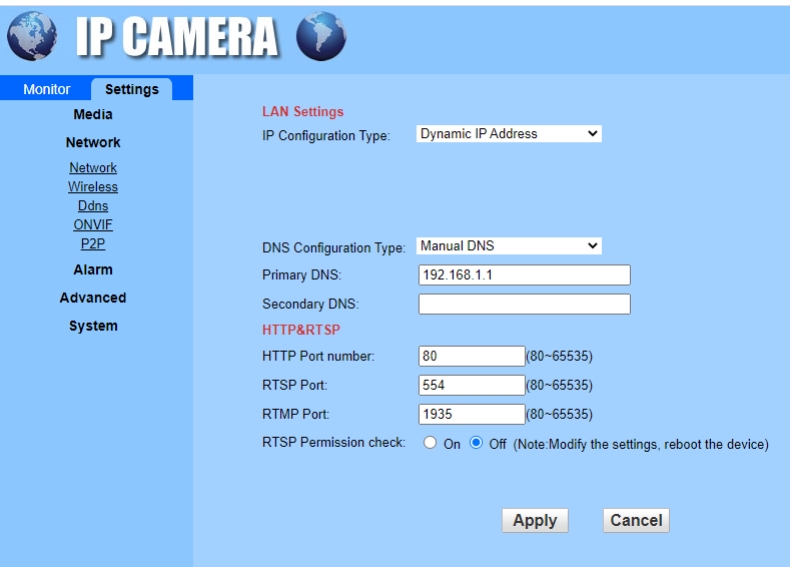Screen dimensions: 790x567
Task: Cancel the settings changes
Action: point(636,520)
